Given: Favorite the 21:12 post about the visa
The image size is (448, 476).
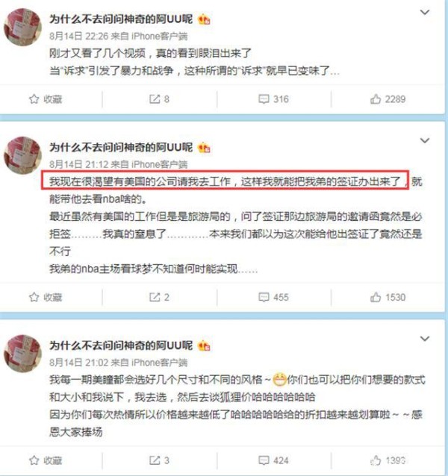Looking at the screenshot, I should tap(46, 297).
